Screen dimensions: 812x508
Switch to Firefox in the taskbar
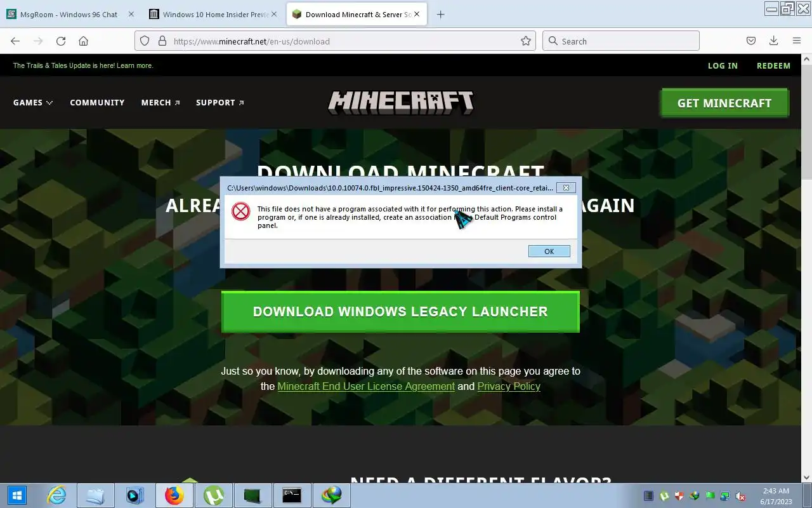pyautogui.click(x=174, y=495)
